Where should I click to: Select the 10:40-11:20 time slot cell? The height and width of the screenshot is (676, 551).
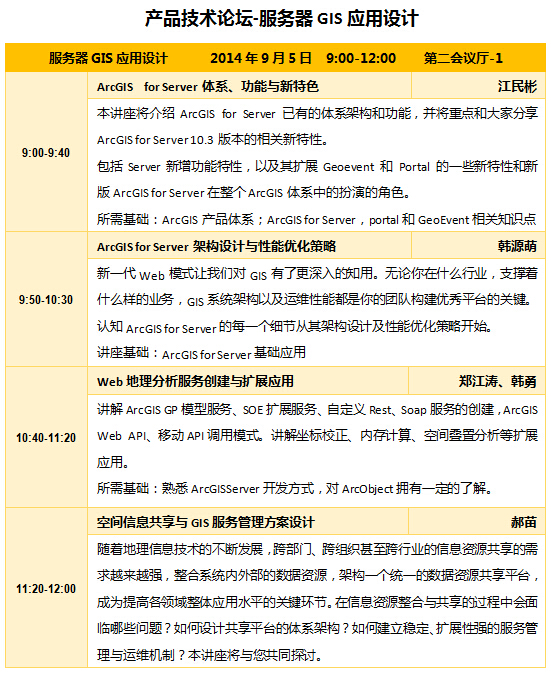46,438
